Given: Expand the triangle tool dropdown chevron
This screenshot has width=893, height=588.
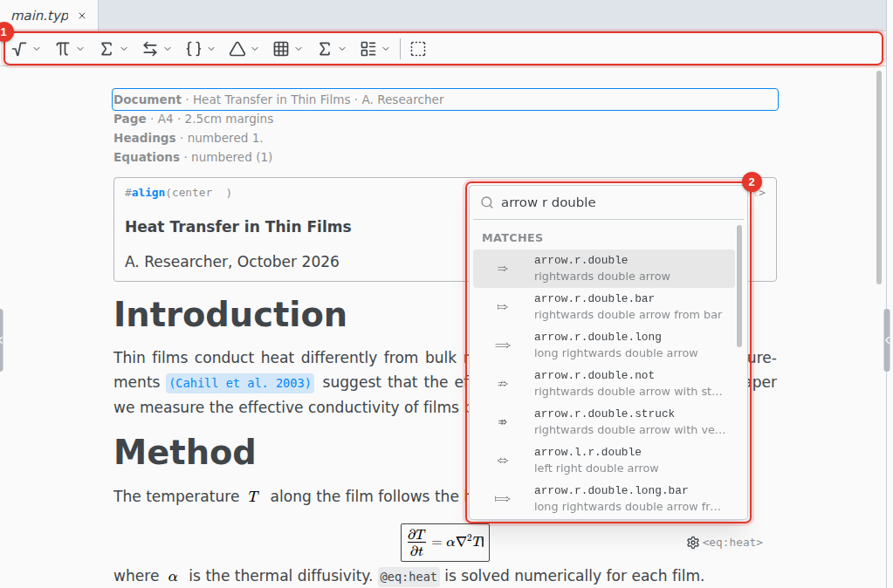Looking at the screenshot, I should coord(255,49).
